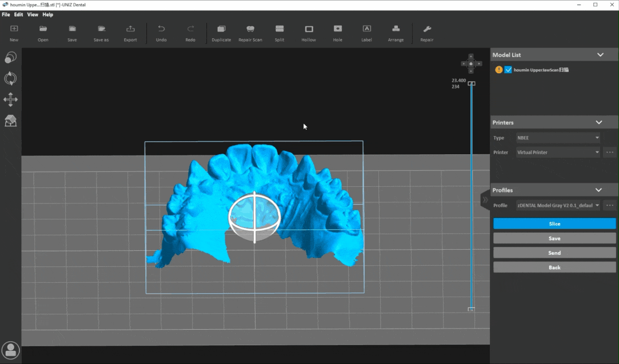Click the top handle of layer slider

click(x=472, y=83)
